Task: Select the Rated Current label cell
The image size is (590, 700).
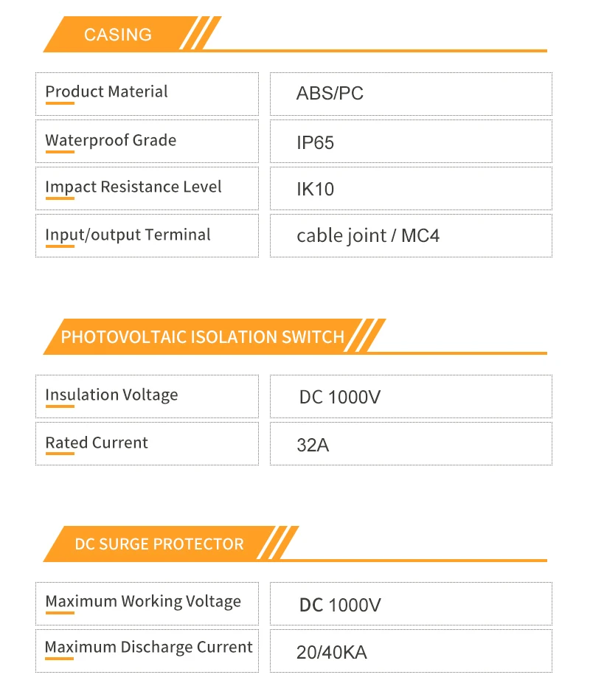Action: (x=147, y=444)
